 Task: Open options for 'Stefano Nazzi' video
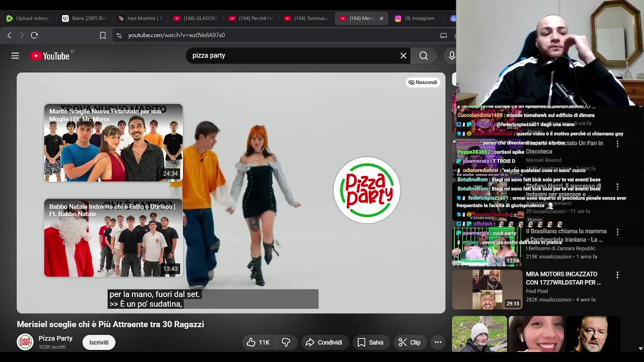(x=617, y=187)
